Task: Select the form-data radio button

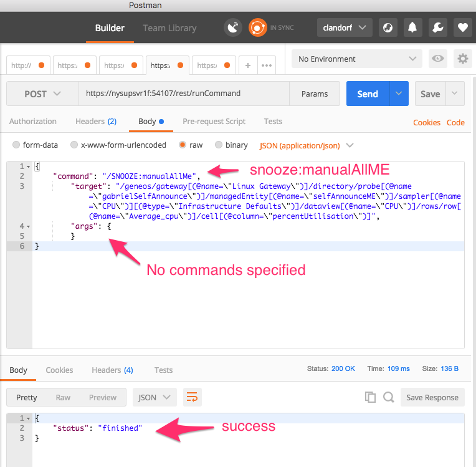Action: click(x=16, y=145)
